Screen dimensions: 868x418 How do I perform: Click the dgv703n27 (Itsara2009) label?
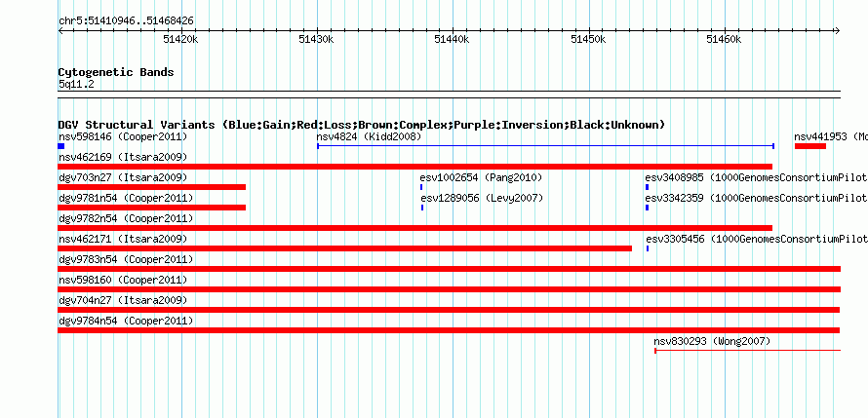click(x=123, y=177)
